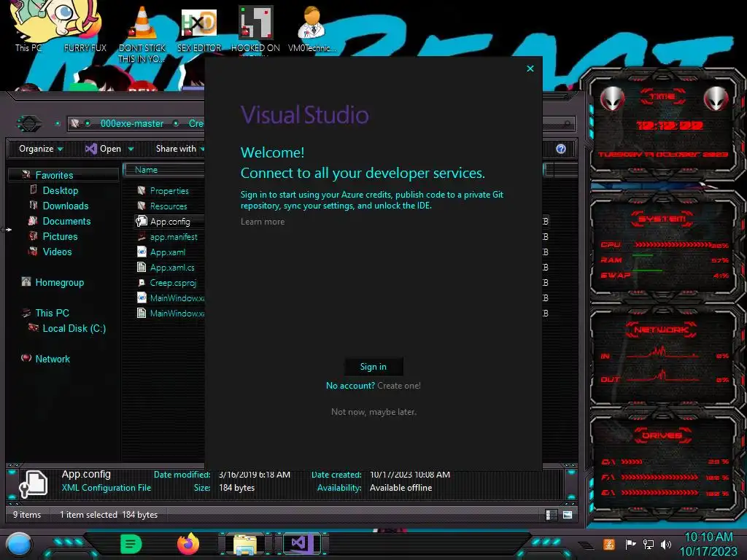Screen dimensions: 747x560
Task: Open the Action Center flag tray icon
Action: (630, 544)
